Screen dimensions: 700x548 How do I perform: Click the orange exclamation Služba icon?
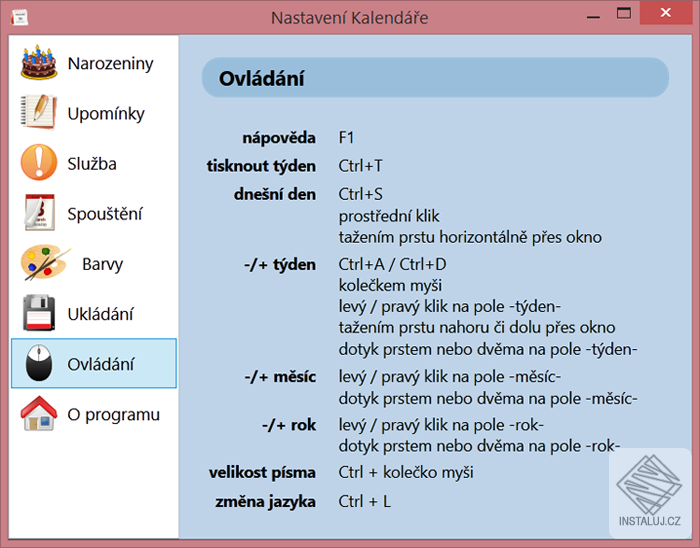39,162
